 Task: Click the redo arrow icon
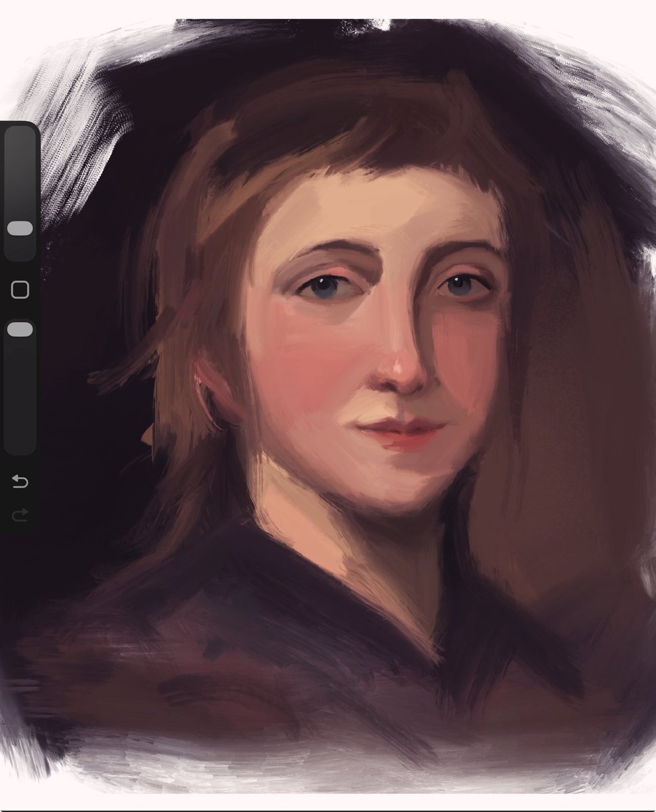point(20,515)
